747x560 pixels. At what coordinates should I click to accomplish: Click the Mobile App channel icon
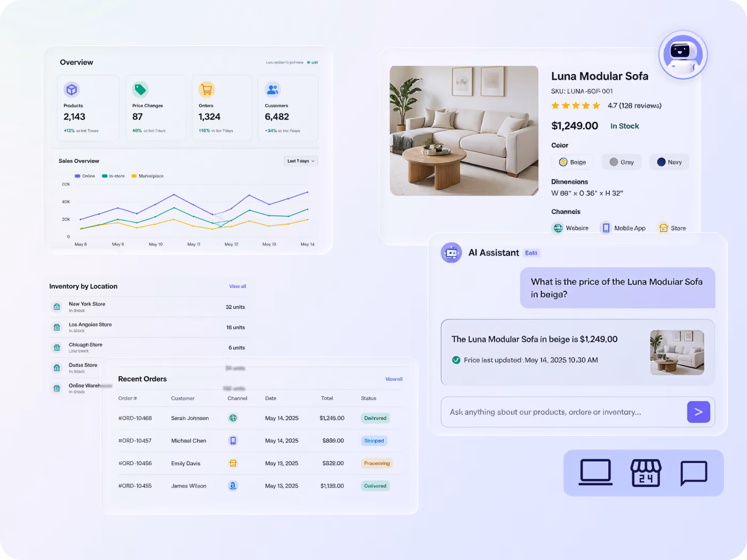click(606, 228)
